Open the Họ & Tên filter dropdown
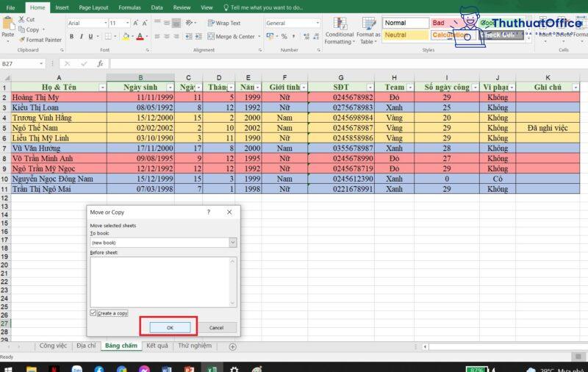The width and height of the screenshot is (588, 372). point(102,87)
